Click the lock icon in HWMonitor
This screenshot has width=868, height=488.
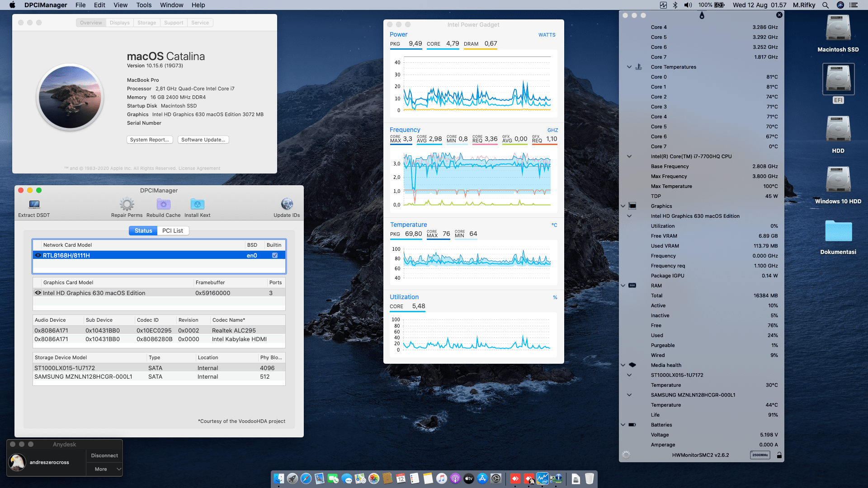click(779, 455)
